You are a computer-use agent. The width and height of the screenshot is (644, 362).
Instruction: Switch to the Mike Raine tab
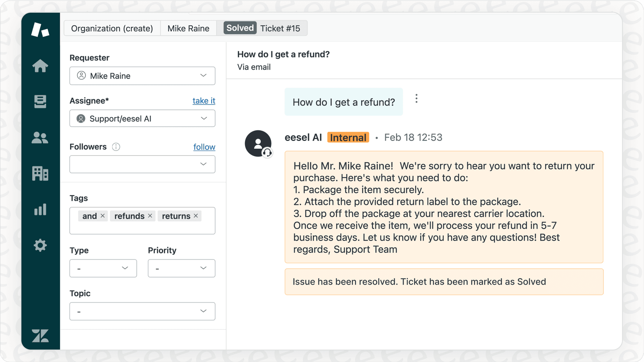pyautogui.click(x=188, y=28)
